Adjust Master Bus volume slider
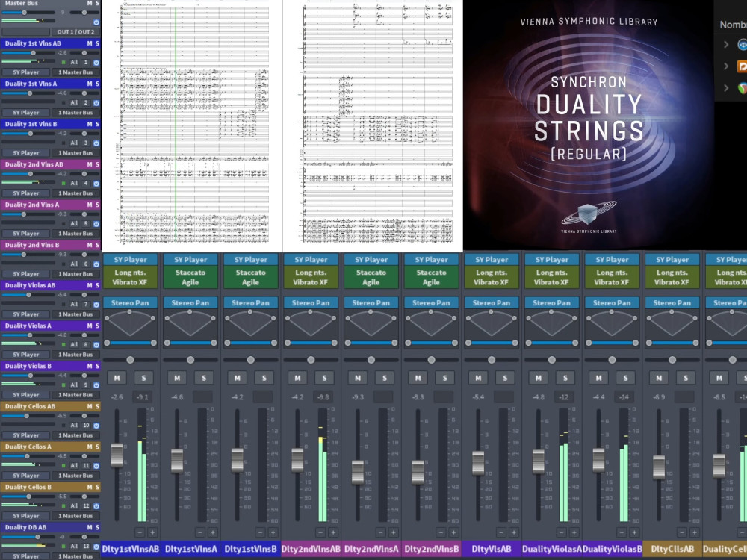747x560 pixels. 28,13
